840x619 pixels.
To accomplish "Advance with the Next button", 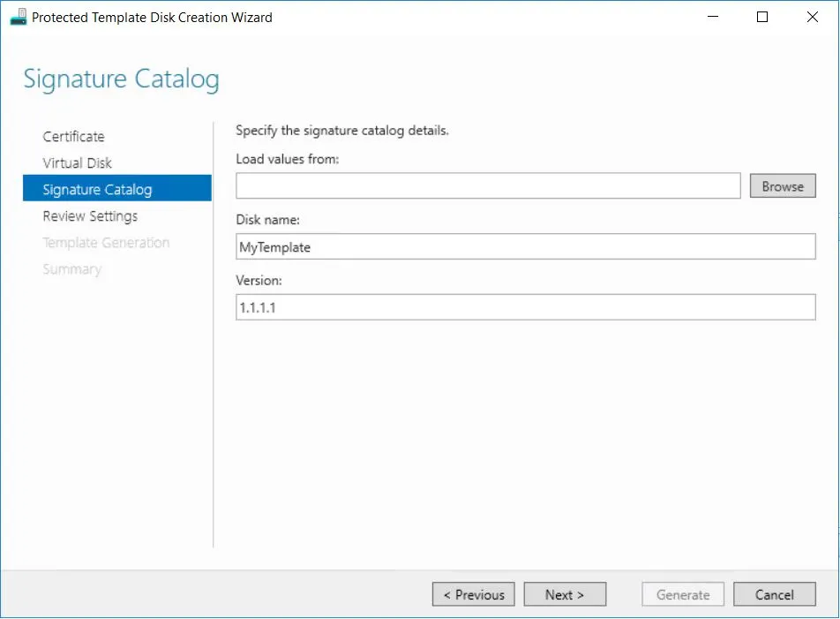I will point(565,595).
